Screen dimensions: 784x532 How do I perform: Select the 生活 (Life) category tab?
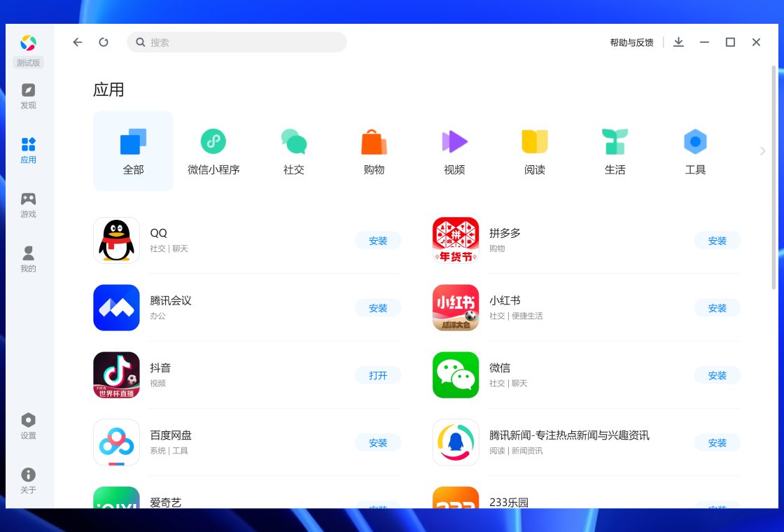tap(615, 150)
